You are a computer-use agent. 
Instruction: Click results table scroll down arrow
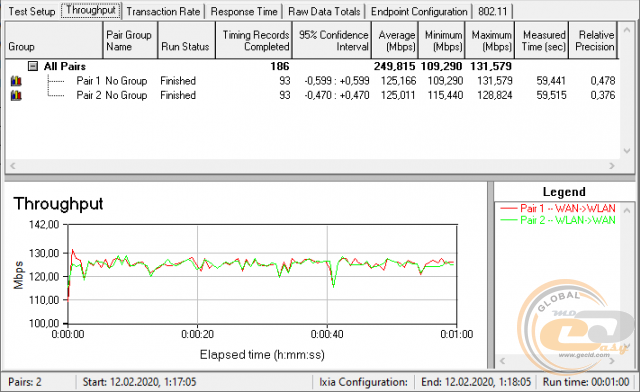[627, 151]
